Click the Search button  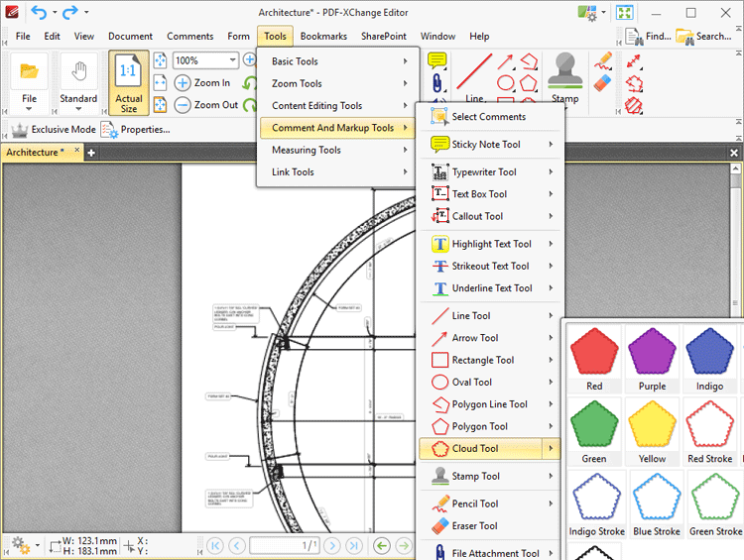(x=703, y=37)
